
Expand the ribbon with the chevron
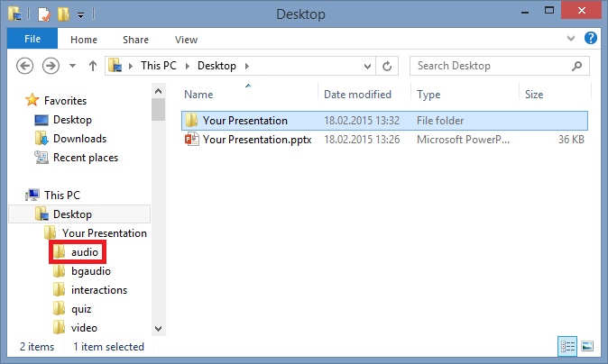(571, 38)
